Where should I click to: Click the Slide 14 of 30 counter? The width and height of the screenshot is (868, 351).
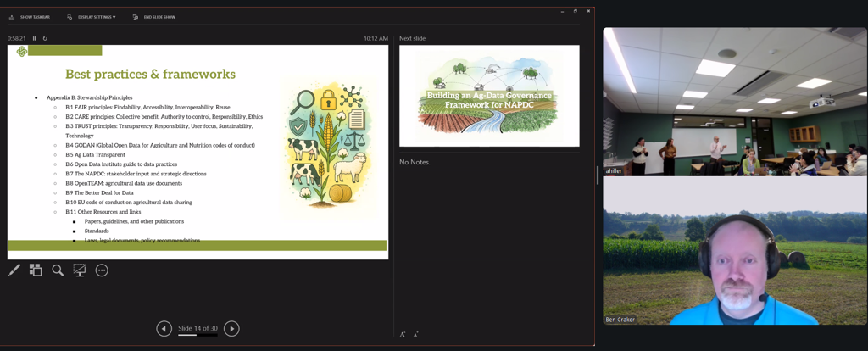(198, 328)
